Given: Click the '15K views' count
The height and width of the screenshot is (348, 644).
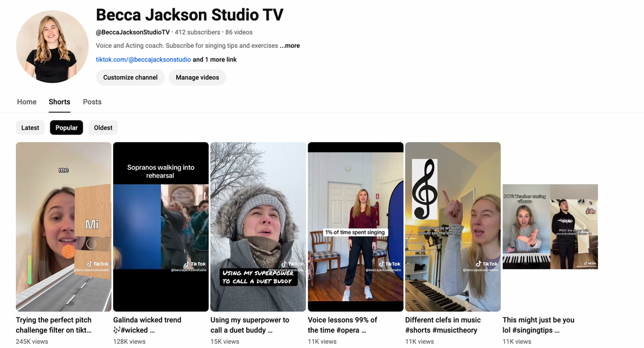Looking at the screenshot, I should (225, 341).
